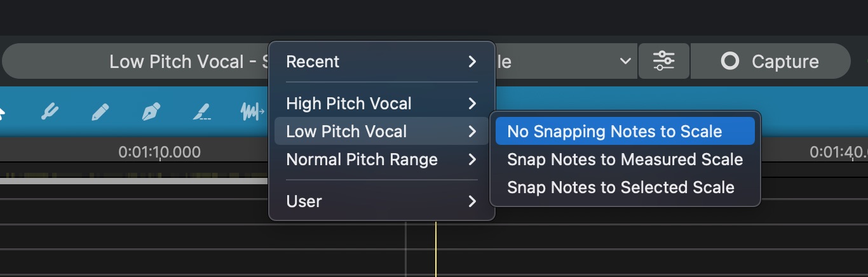Viewport: 868px width, 277px height.
Task: Select the fountain pen nib tool
Action: (151, 112)
